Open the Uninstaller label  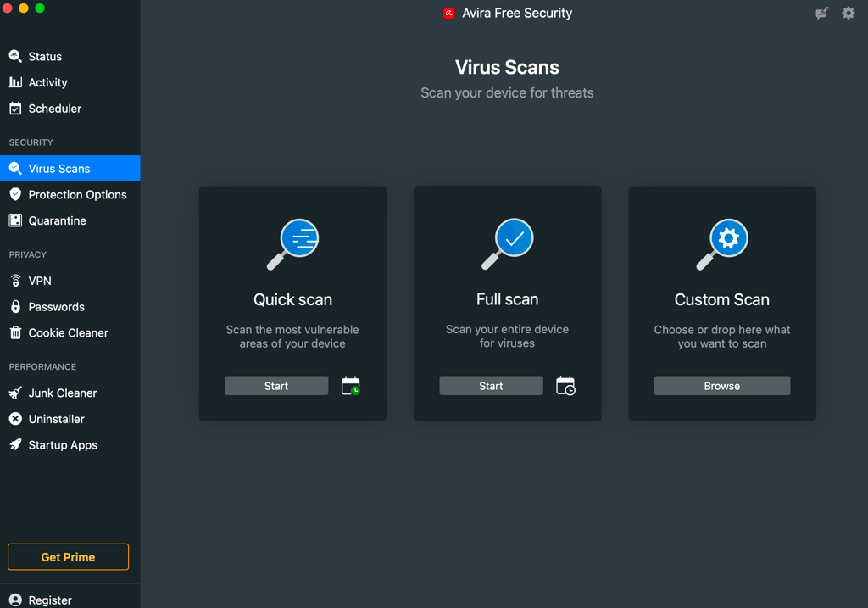[57, 419]
